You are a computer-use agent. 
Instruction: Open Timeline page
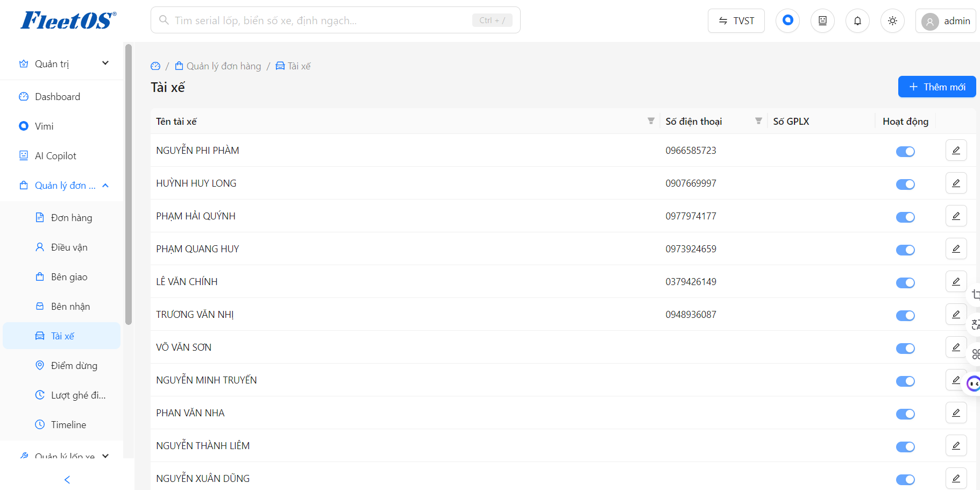[x=62, y=424]
